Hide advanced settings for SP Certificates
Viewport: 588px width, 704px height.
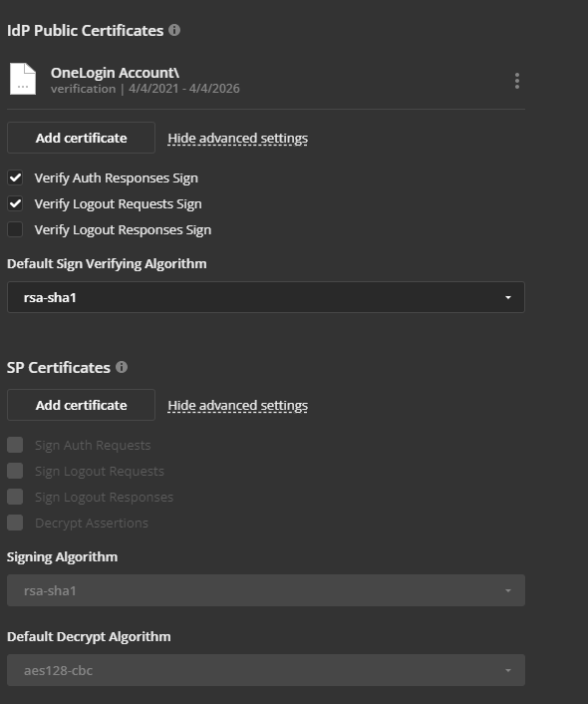(x=238, y=406)
